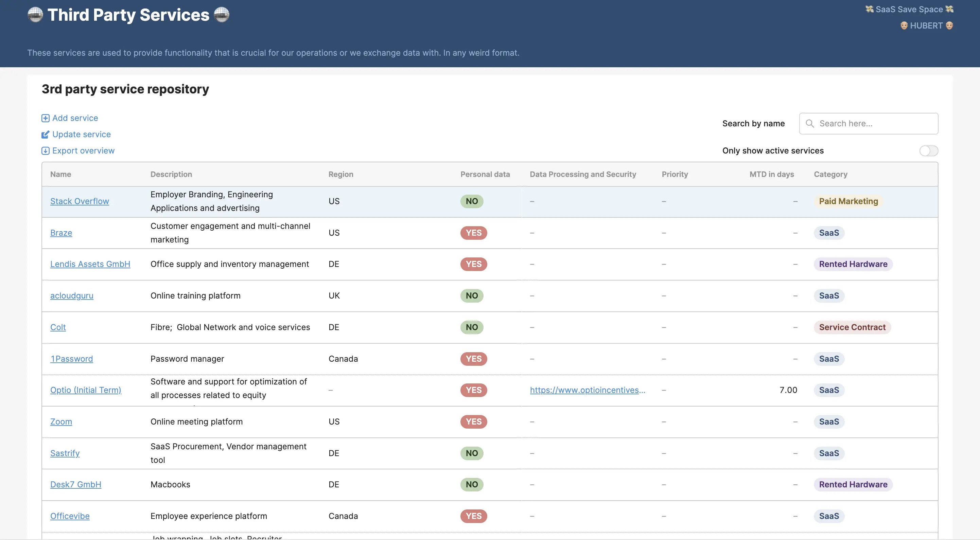Click the Third Party Services title

[x=128, y=15]
